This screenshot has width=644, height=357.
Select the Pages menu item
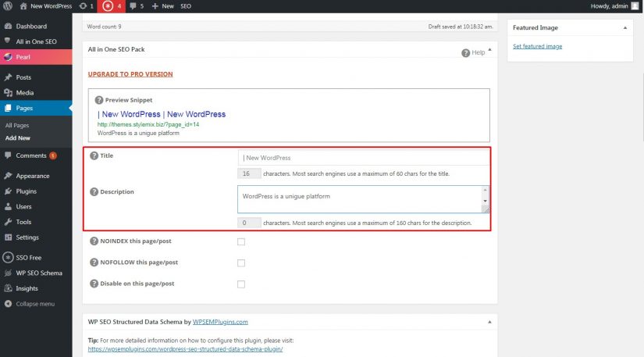pyautogui.click(x=36, y=108)
